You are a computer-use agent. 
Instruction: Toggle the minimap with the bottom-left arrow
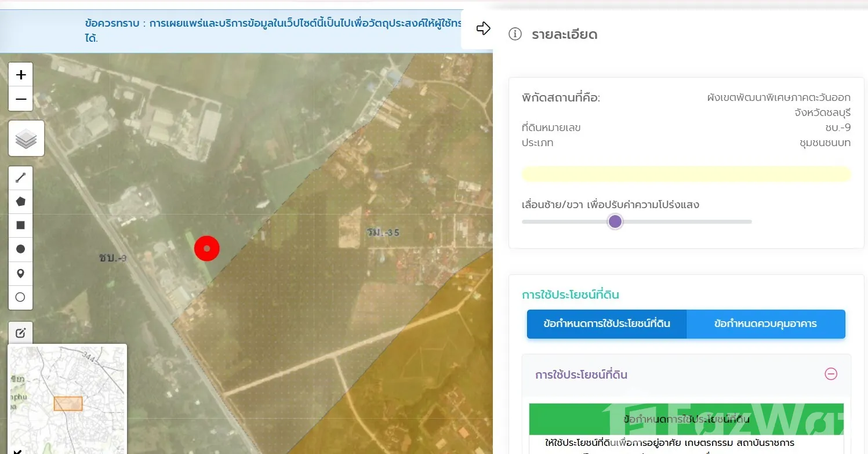[17, 451]
